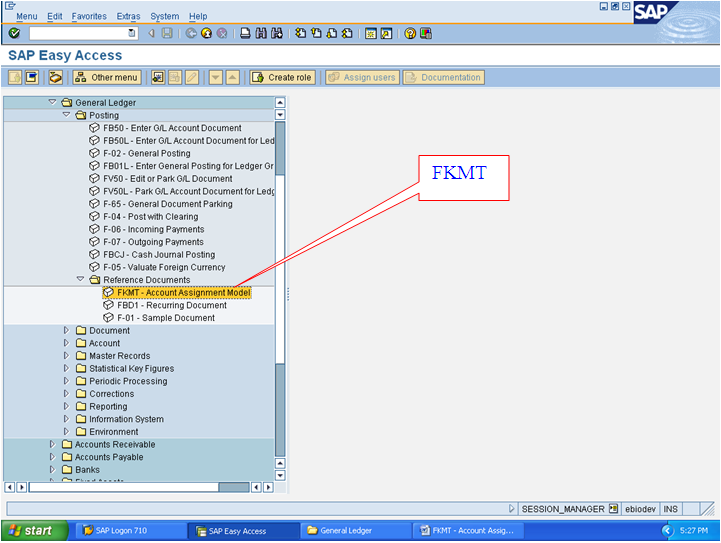The height and width of the screenshot is (543, 721).
Task: Click the SAP Business Workplace icon
Action: tap(56, 77)
